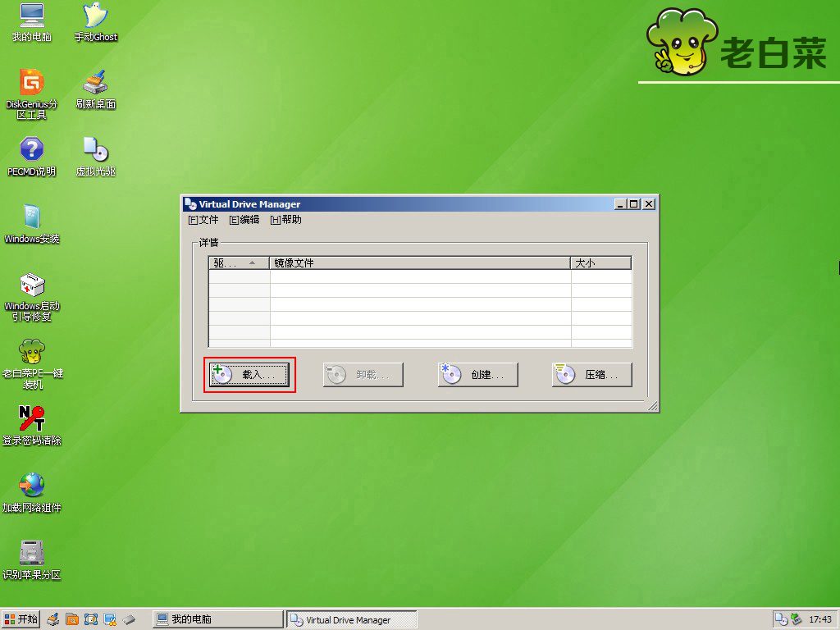Click the Windows启动引导修复 icon
The image size is (840, 630).
31,285
